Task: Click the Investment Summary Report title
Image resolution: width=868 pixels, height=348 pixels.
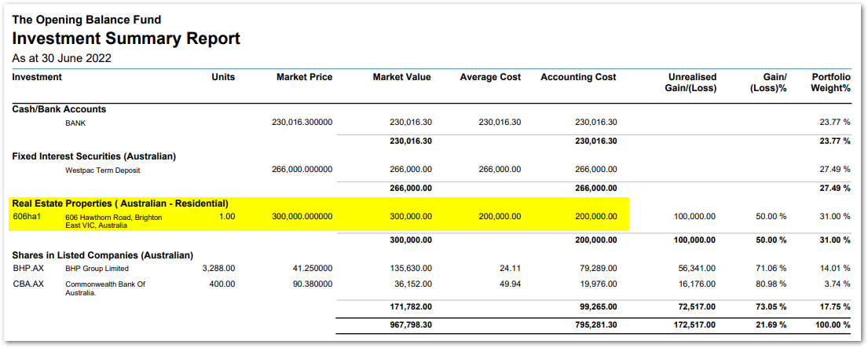Action: pyautogui.click(x=126, y=38)
